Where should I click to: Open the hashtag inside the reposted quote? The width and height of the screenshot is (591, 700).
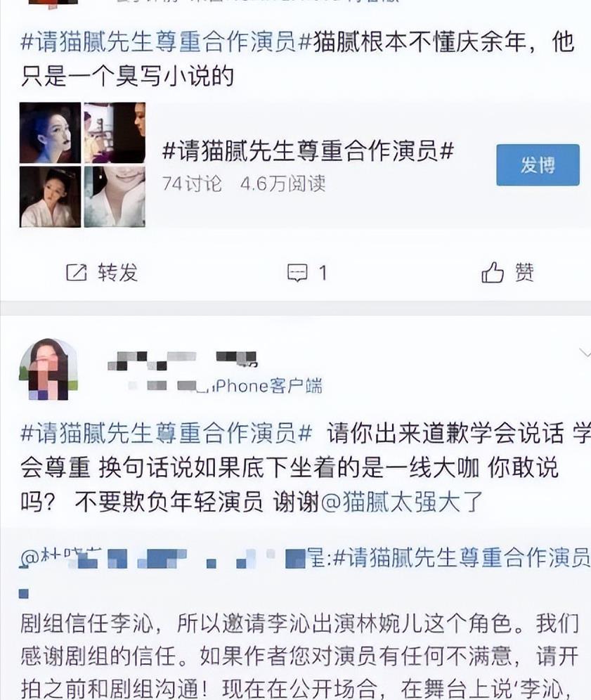coord(462,558)
